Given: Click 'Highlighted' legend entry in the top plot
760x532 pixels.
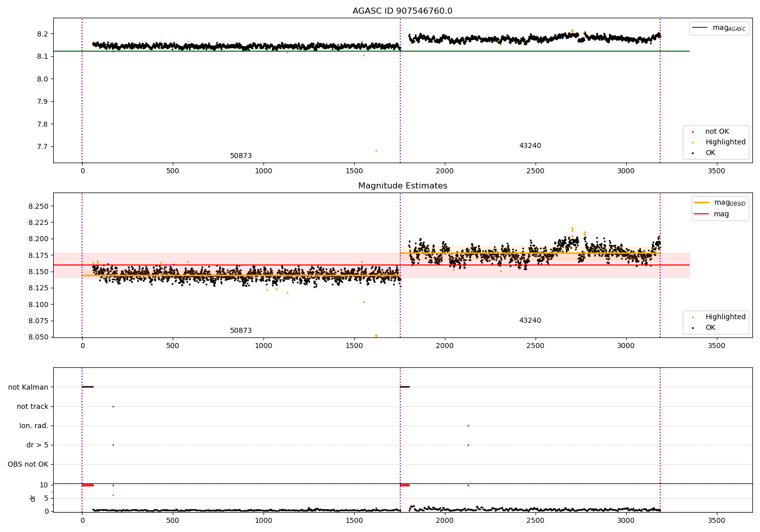Looking at the screenshot, I should pos(718,142).
